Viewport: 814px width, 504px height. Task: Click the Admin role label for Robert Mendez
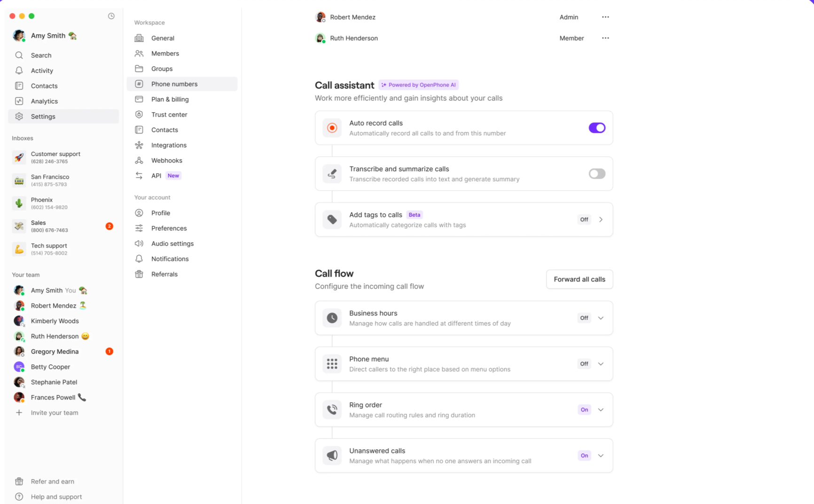pos(569,17)
